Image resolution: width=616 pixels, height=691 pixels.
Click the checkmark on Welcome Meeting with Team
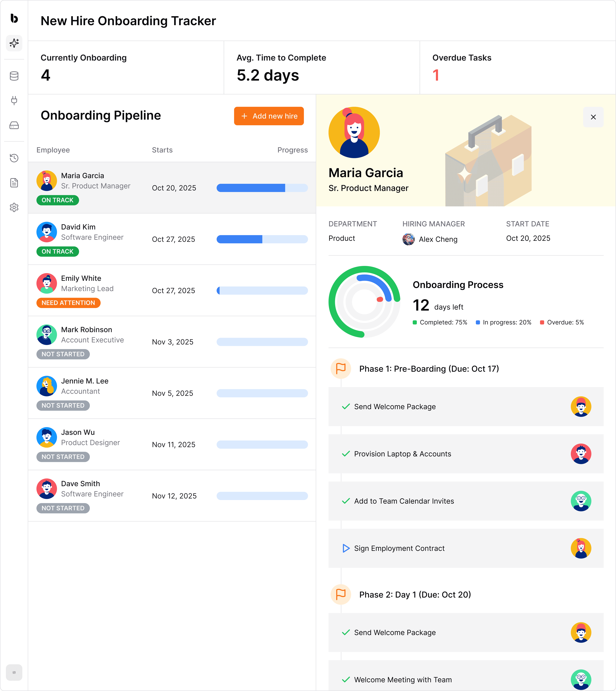[x=346, y=679]
